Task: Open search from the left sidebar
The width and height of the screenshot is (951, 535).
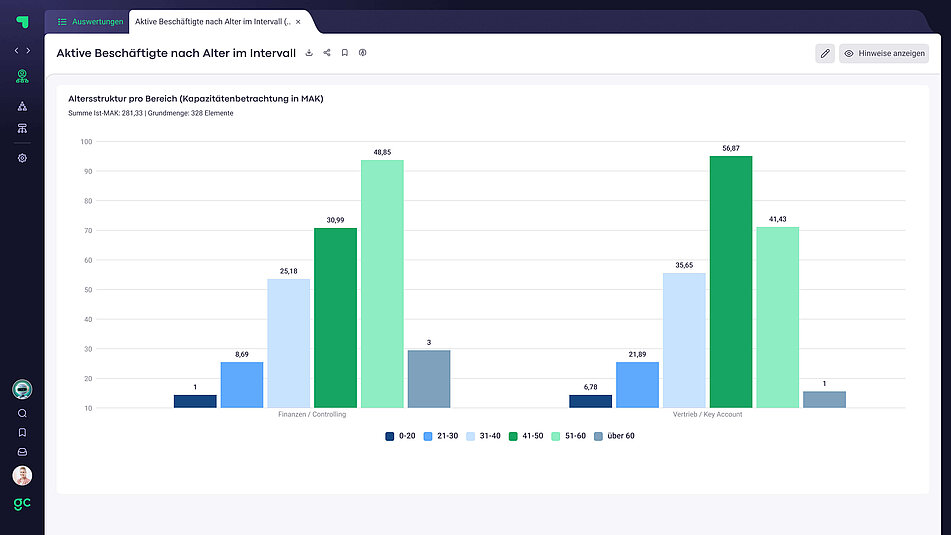Action: coord(22,413)
